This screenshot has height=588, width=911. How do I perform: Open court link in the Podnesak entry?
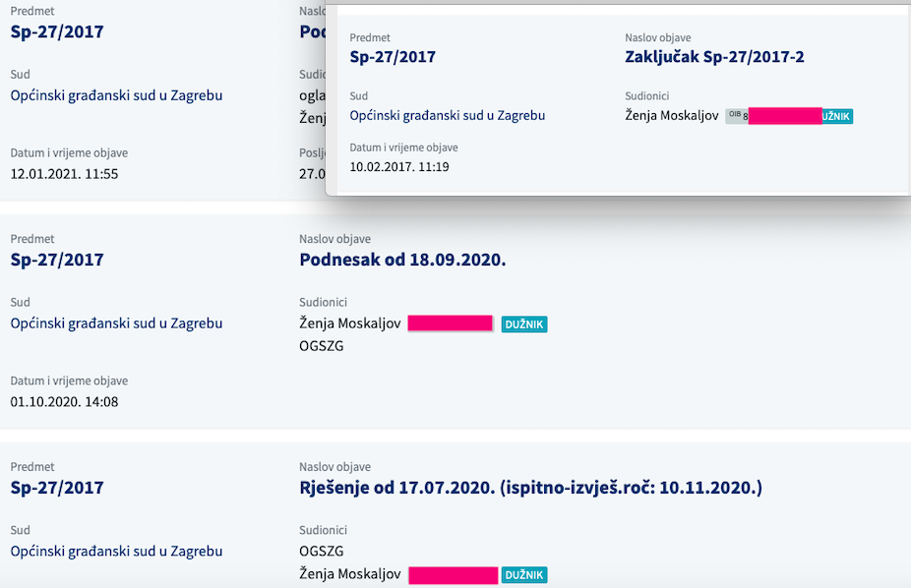click(116, 323)
